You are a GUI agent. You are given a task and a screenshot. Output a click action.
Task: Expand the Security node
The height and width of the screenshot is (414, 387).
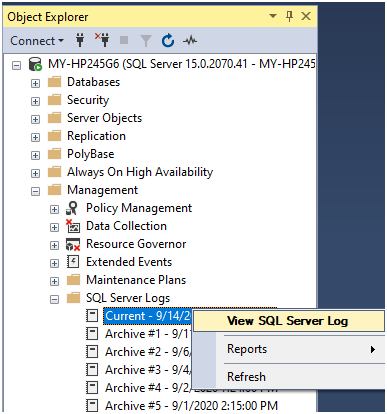tap(35, 101)
